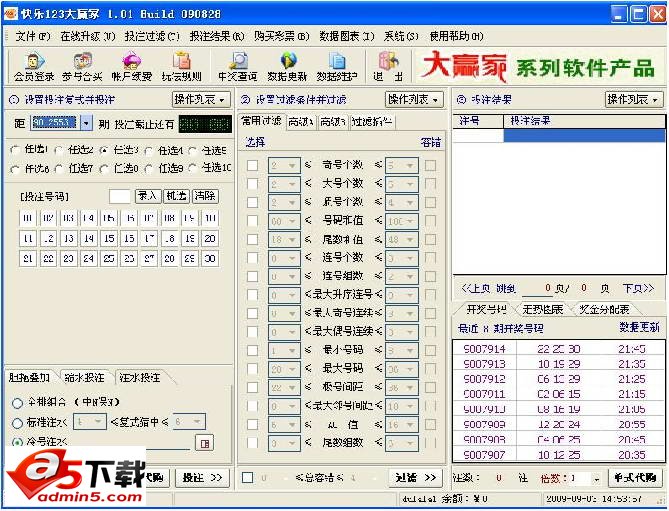Go to the next page with 下页>>

(638, 289)
